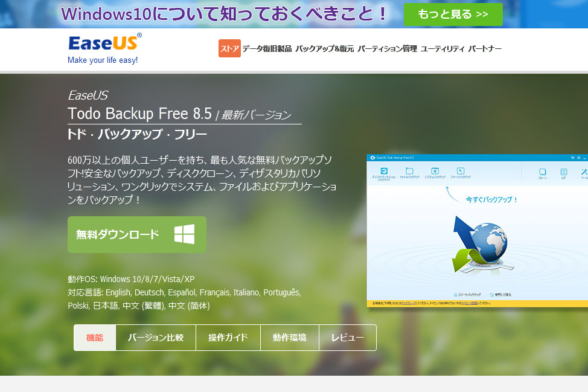
Task: Select the 機能 tab
Action: (95, 338)
